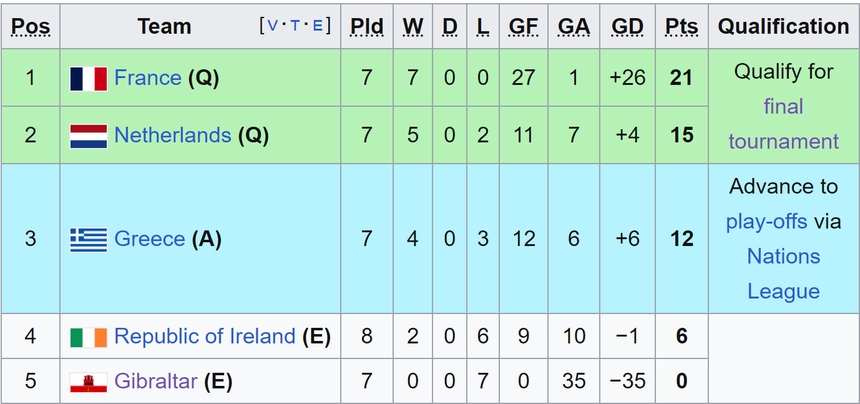Click the GD column header abbreviation
Image resolution: width=860 pixels, height=404 pixels.
pos(627,26)
